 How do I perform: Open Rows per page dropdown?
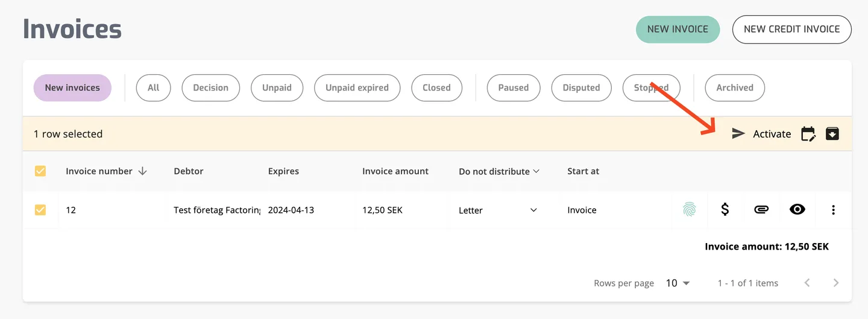(678, 283)
